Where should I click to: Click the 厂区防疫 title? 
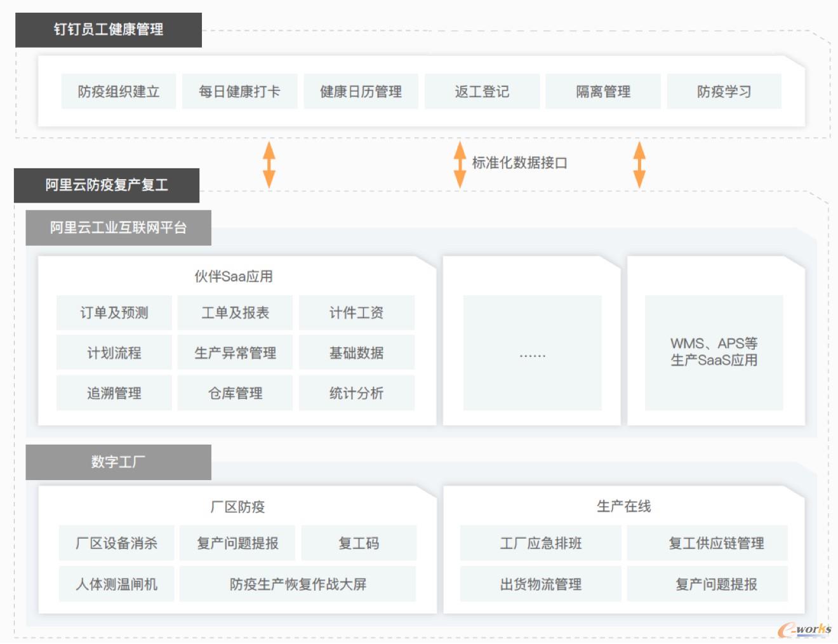click(237, 507)
